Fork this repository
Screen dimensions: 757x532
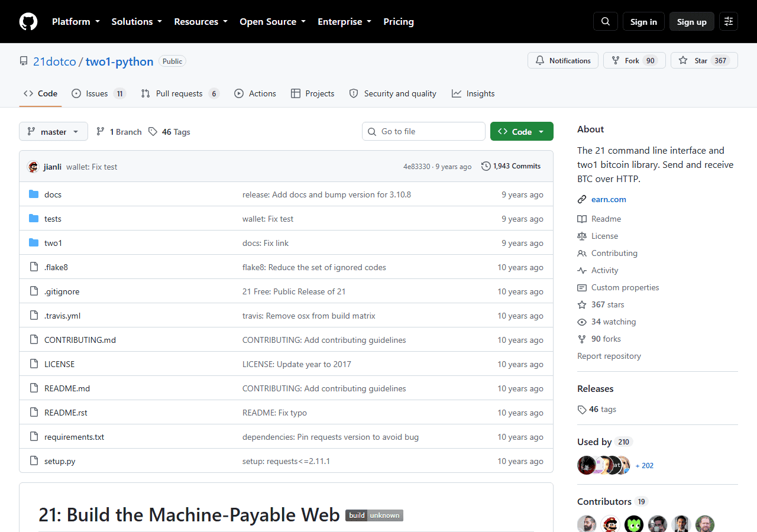[635, 60]
